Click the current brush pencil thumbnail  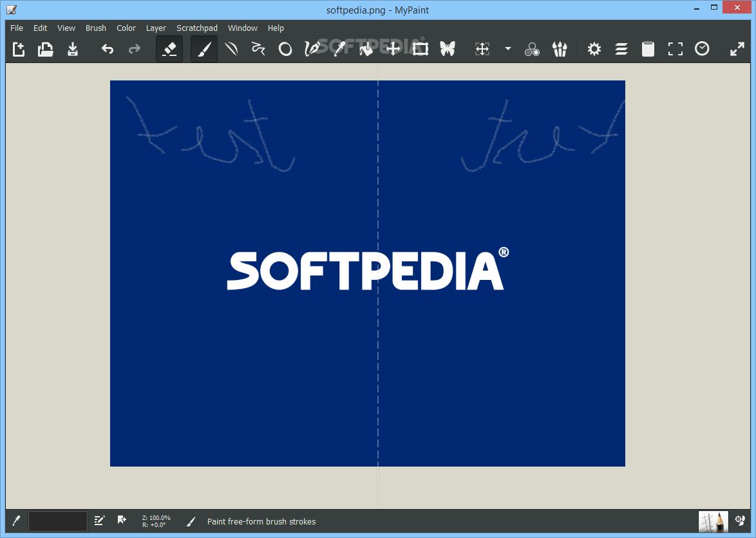713,521
